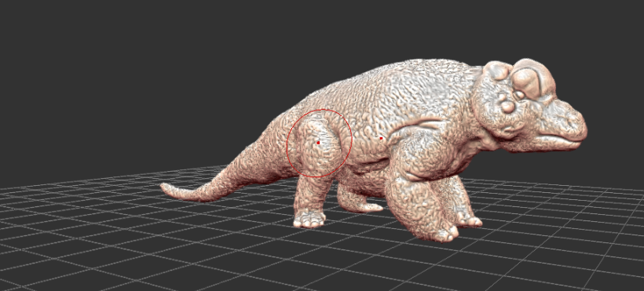Click the dinosaur's near front foot
Image resolution: width=644 pixels, height=291 pixels.
coord(441,233)
